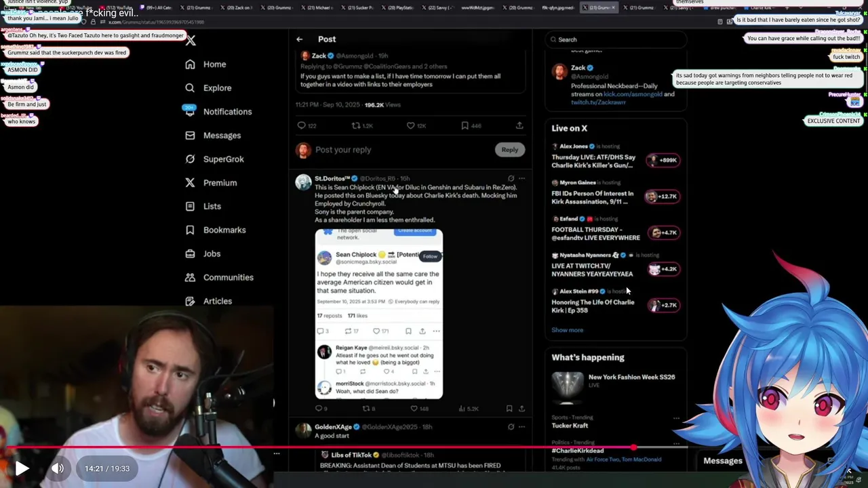The width and height of the screenshot is (868, 488).
Task: Click Grok icon on St.Doritos post
Action: [511, 179]
